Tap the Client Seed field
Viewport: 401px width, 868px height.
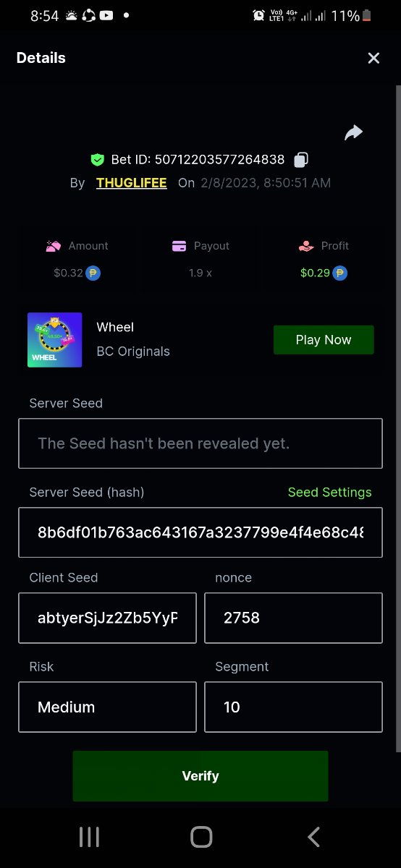pyautogui.click(x=108, y=618)
